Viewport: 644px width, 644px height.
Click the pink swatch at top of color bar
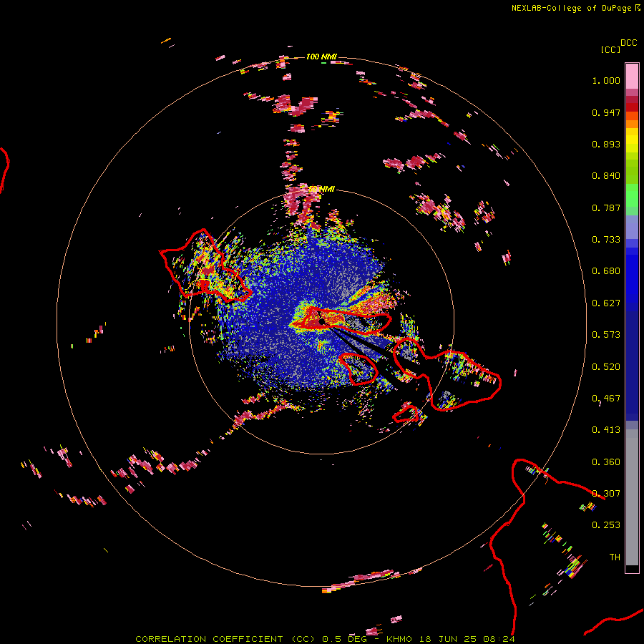click(632, 76)
